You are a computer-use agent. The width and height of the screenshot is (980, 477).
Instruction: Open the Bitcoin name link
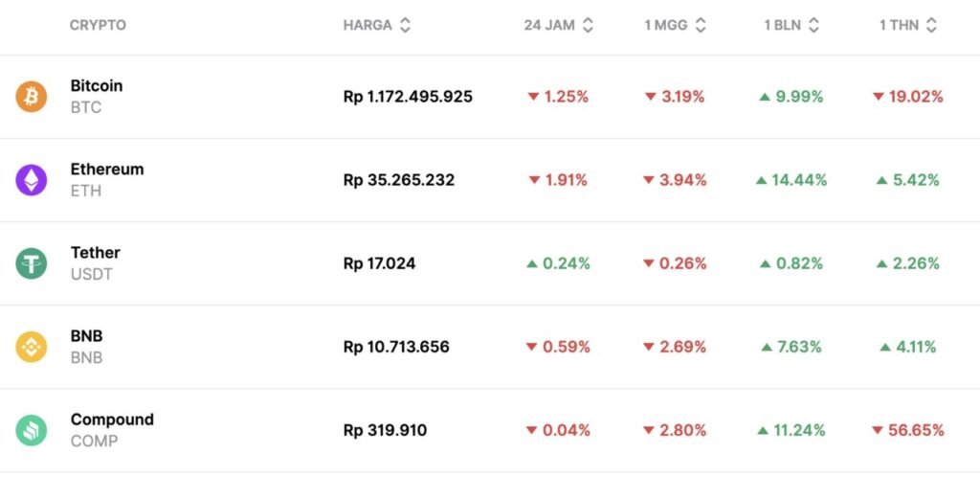[97, 86]
